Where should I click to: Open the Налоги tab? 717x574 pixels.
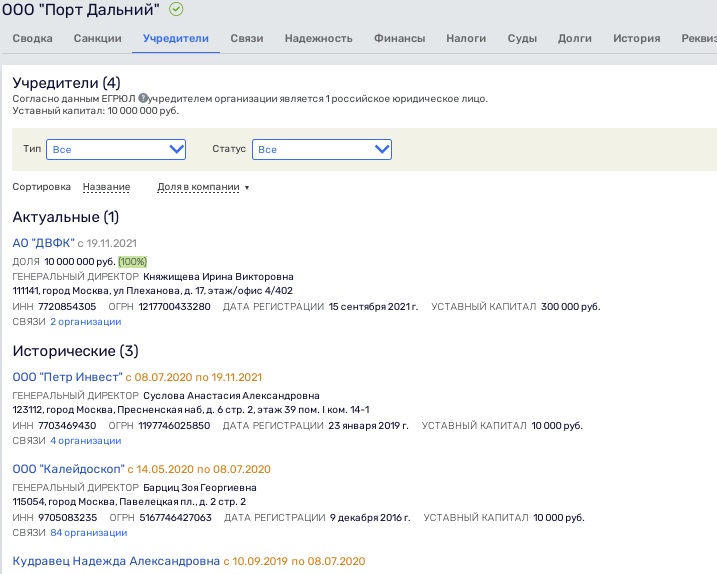click(466, 39)
